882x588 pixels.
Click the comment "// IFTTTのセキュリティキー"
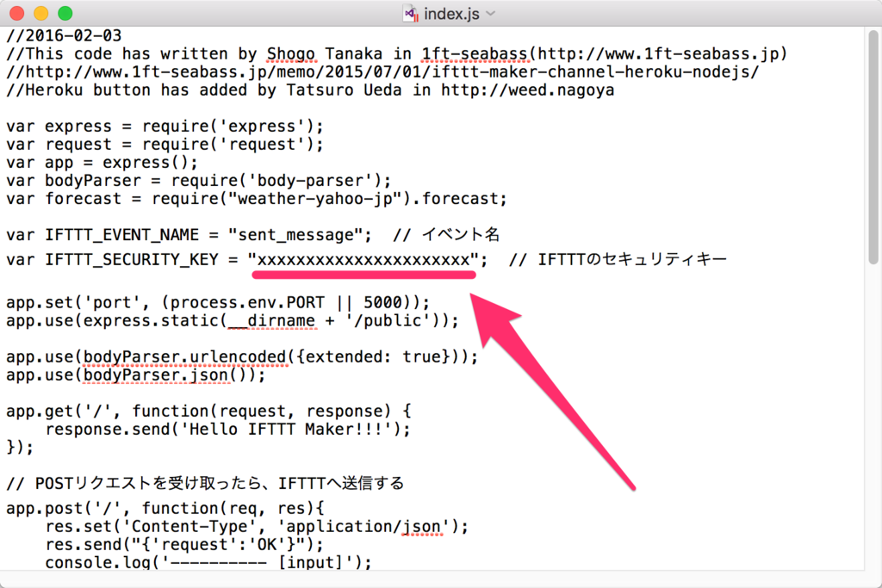point(618,259)
